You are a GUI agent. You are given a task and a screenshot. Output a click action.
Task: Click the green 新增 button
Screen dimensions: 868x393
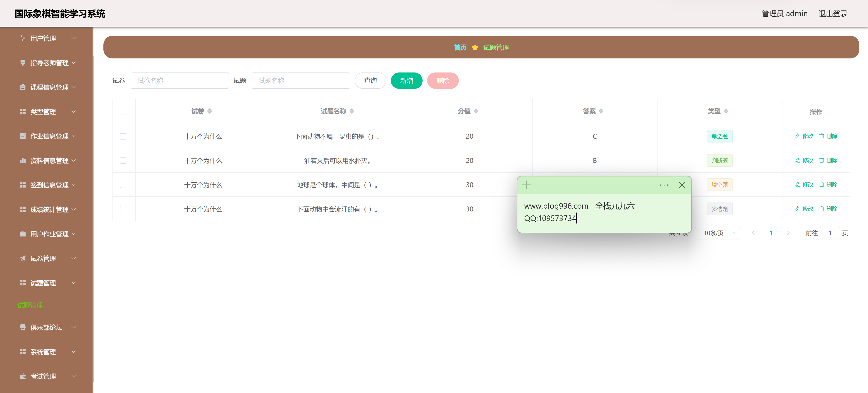click(x=406, y=81)
